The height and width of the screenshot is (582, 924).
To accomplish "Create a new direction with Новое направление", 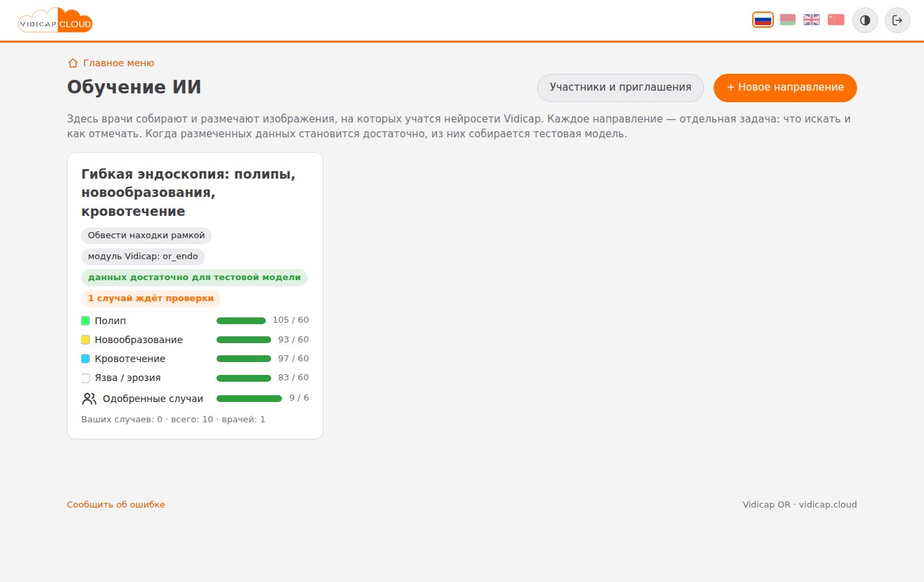I will tap(785, 88).
